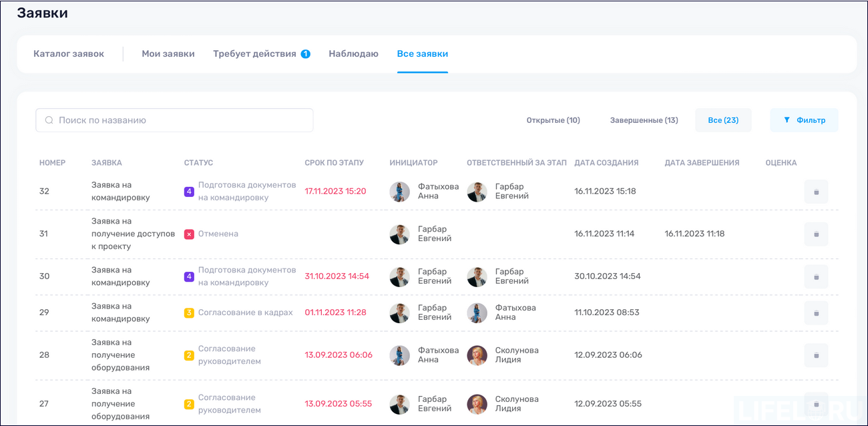Click the purple stage '4' status badge for request 30
This screenshot has width=868, height=426.
pyautogui.click(x=189, y=276)
